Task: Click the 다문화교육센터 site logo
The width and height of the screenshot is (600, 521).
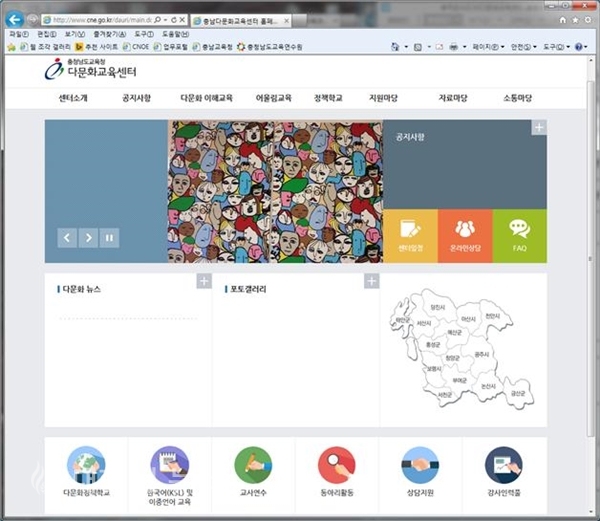Action: (x=91, y=69)
